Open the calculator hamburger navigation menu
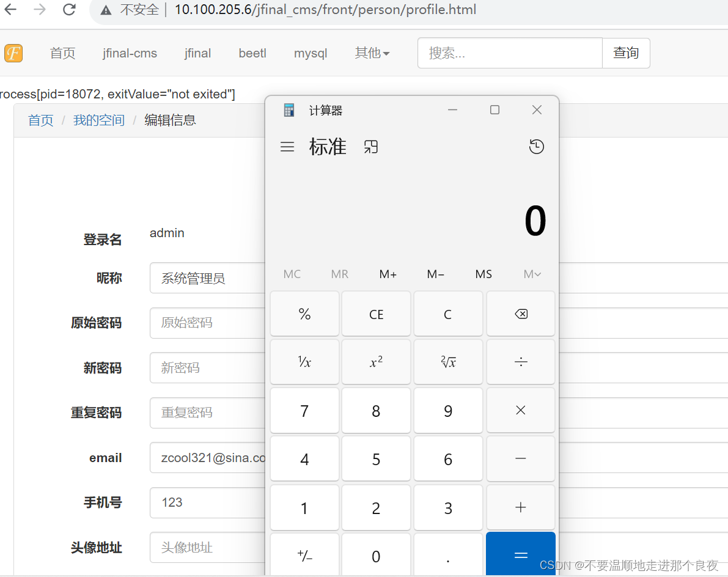The height and width of the screenshot is (577, 728). [287, 147]
